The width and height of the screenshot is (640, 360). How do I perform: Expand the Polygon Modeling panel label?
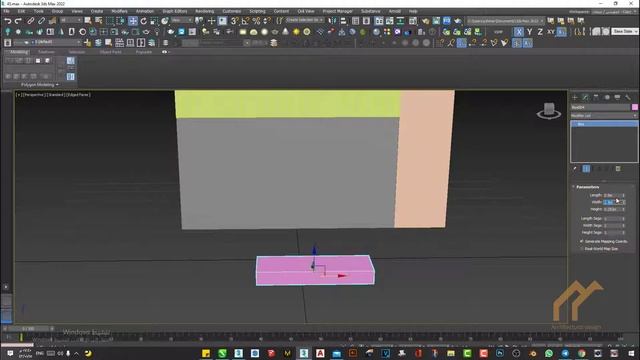40,84
